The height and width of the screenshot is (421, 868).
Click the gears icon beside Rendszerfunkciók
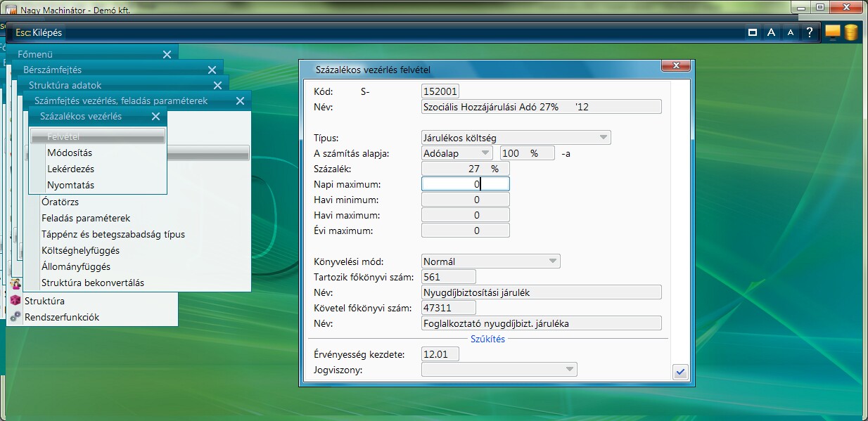[15, 317]
